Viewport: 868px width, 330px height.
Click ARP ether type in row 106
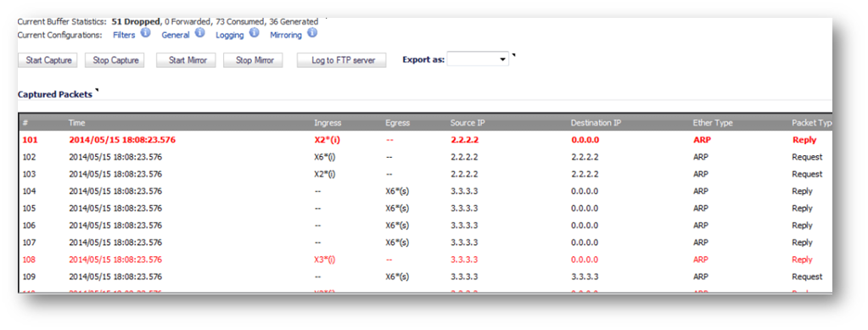pos(700,226)
